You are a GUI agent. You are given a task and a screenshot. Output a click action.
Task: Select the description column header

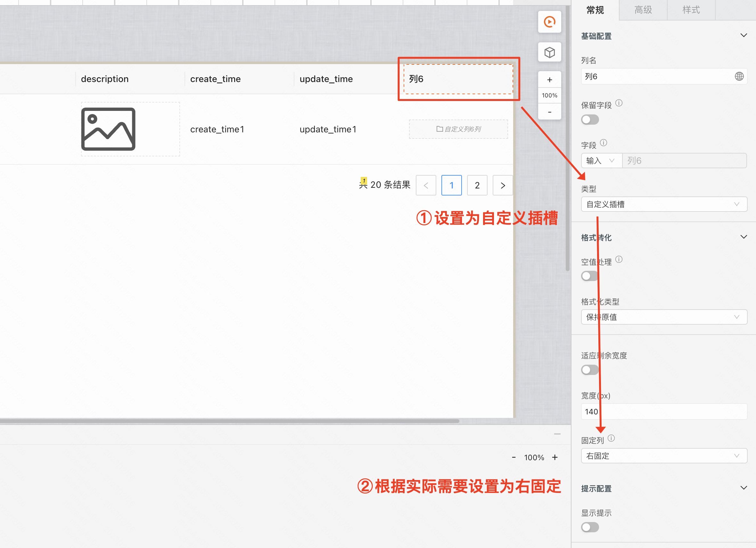tap(130, 79)
